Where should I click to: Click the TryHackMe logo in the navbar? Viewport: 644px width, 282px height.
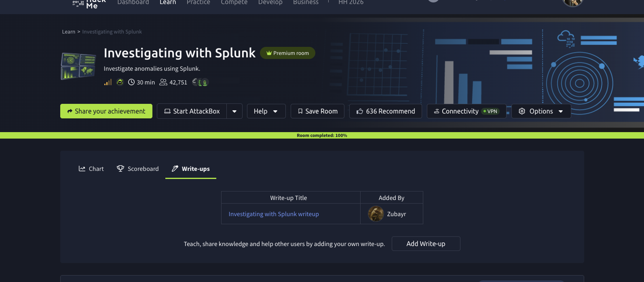click(89, 3)
